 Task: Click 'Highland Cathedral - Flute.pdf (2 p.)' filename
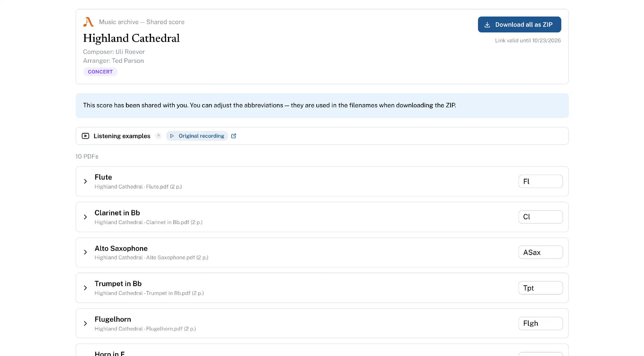(138, 187)
